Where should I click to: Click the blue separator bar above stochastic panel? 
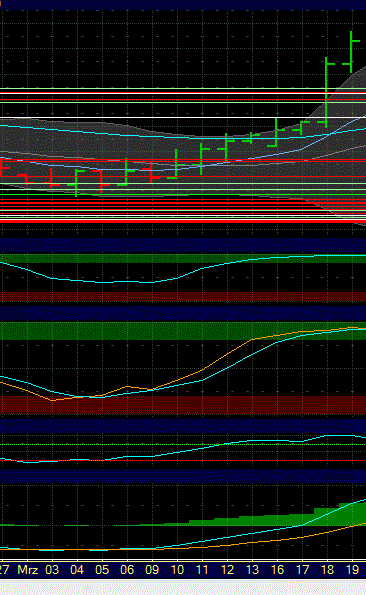click(x=183, y=313)
